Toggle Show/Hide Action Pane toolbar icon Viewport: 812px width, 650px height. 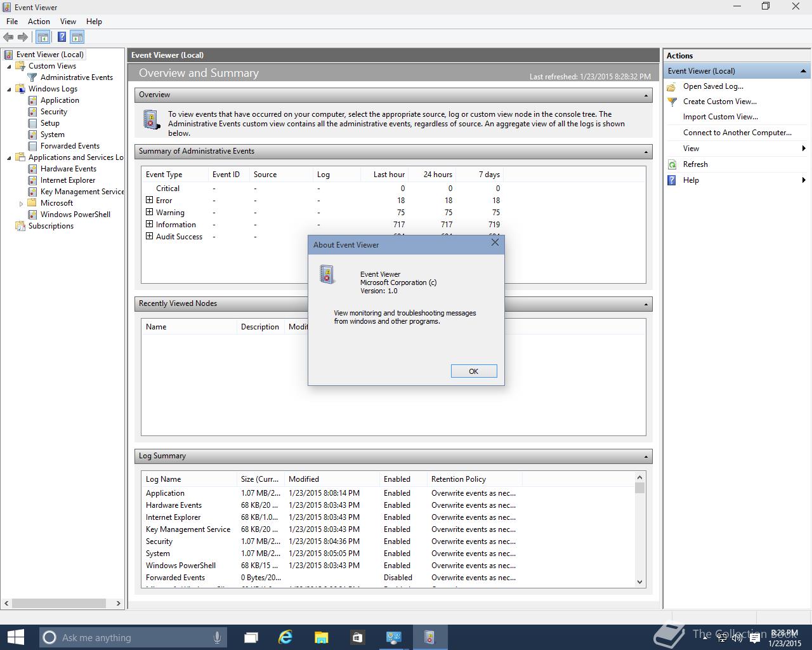tap(77, 37)
